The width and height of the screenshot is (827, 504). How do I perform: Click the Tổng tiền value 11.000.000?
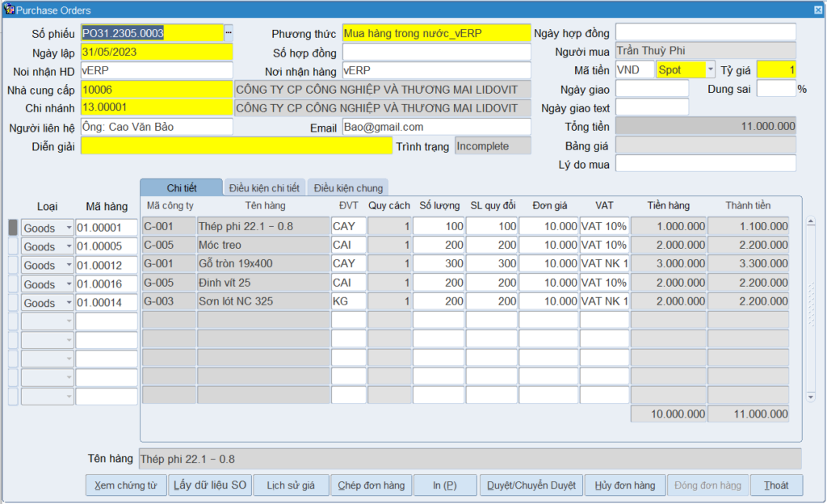tap(706, 126)
